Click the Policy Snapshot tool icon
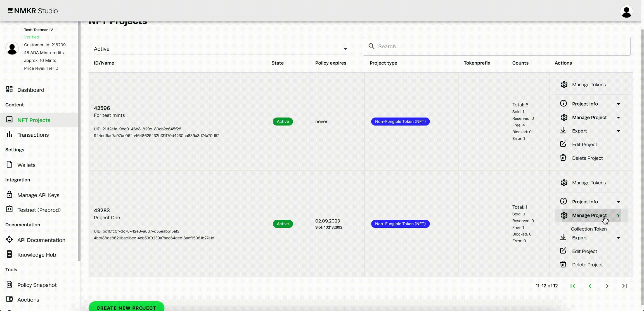The height and width of the screenshot is (311, 644). (10, 284)
